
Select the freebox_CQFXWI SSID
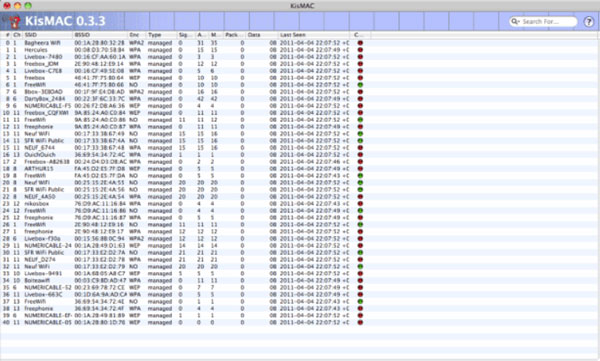point(46,113)
